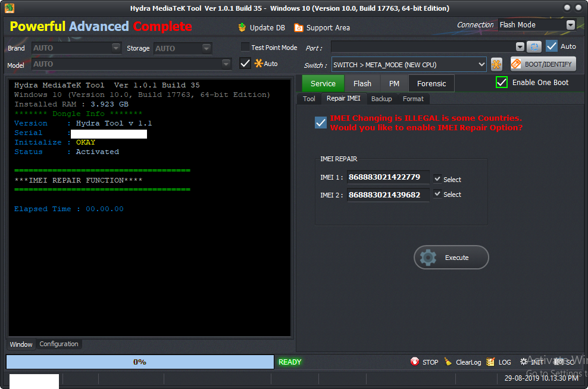Click the IMEI 2 input field
588x389 pixels.
(388, 195)
